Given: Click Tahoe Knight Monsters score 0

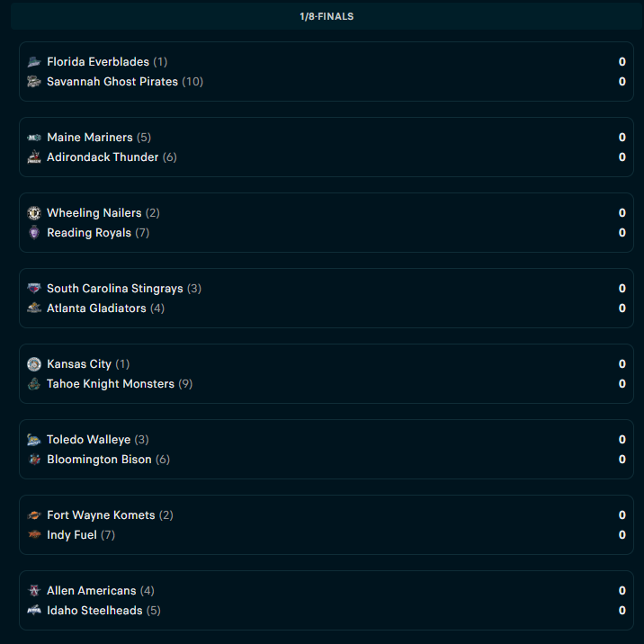Looking at the screenshot, I should coord(622,384).
